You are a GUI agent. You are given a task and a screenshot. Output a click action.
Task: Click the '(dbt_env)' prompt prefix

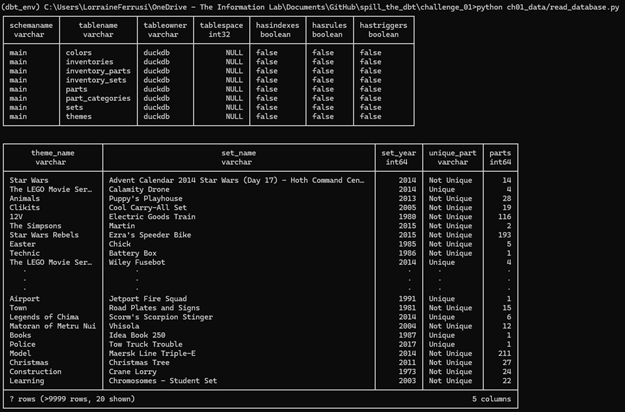[20, 7]
